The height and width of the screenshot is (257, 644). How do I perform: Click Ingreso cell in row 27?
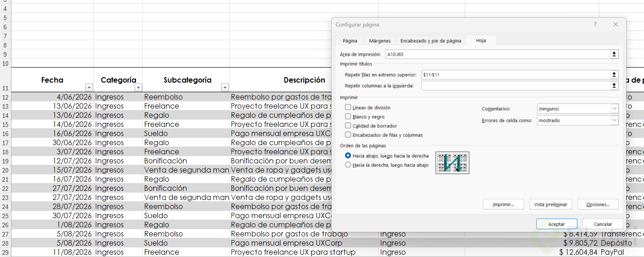[422, 234]
